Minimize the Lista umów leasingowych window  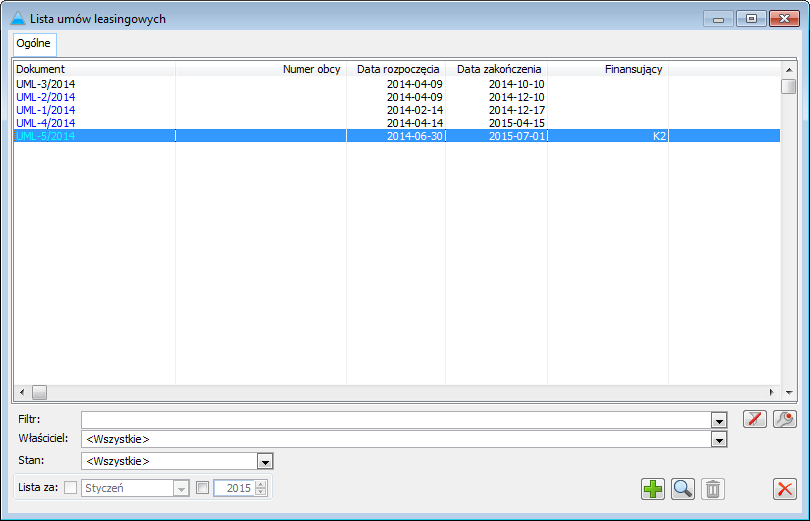[718, 19]
